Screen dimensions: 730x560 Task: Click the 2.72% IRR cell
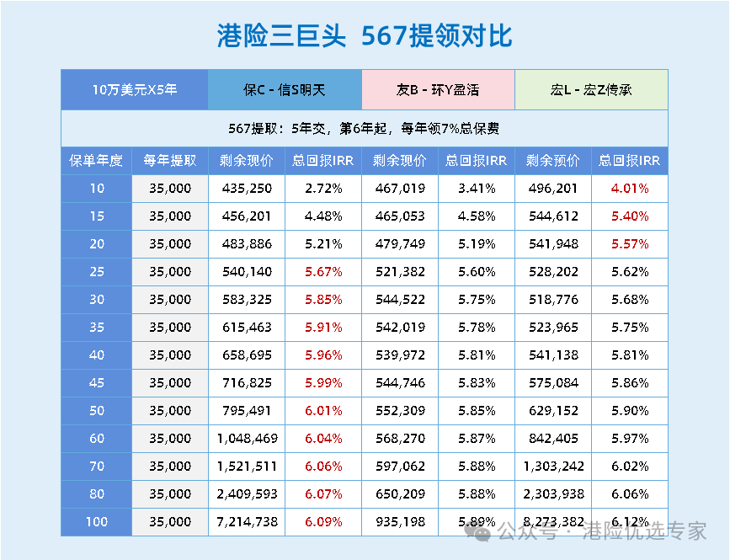(x=323, y=189)
